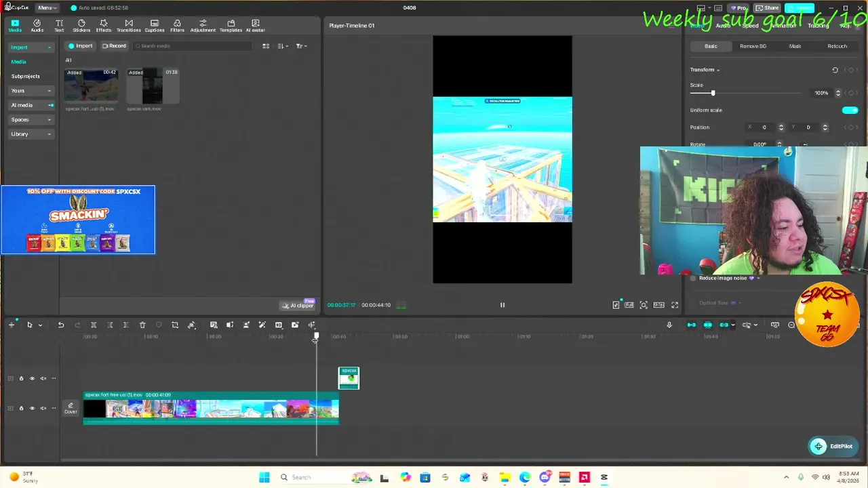Open the AI avatar tab
The height and width of the screenshot is (488, 868).
tap(256, 26)
